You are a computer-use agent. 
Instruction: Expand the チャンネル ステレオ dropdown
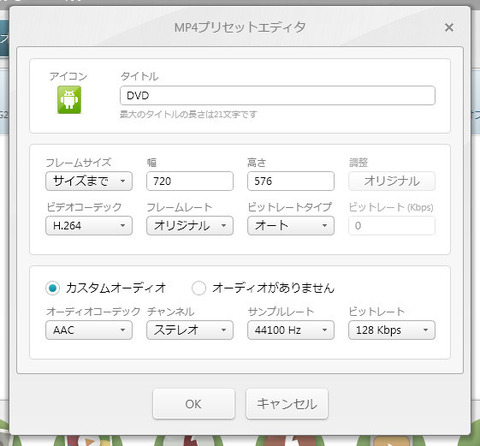point(190,330)
